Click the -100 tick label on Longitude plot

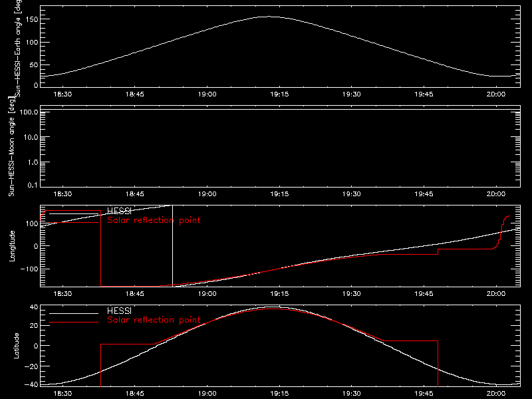[29, 269]
